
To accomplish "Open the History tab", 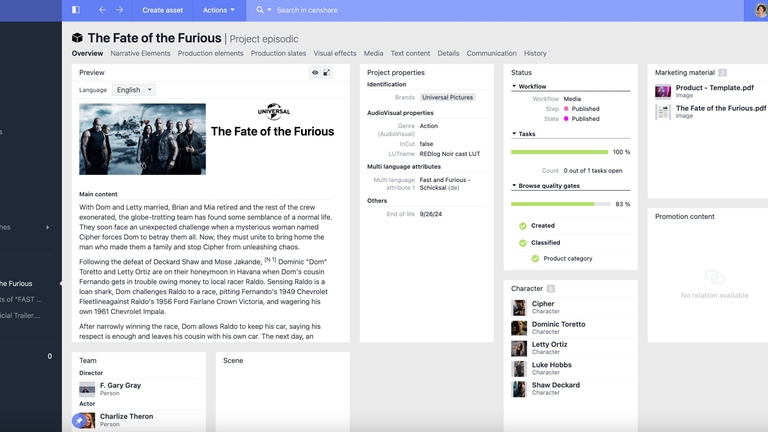I will 535,53.
